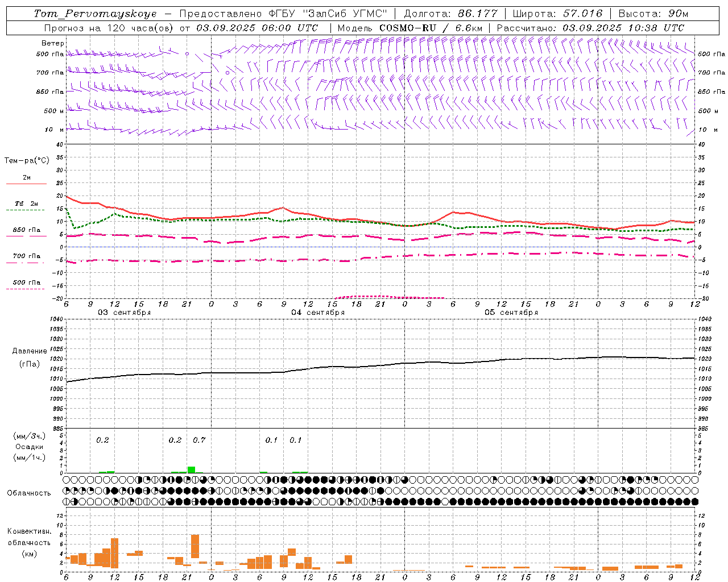
Task: Click the (мм/1ч.) hourly unit label
Action: click(30, 458)
